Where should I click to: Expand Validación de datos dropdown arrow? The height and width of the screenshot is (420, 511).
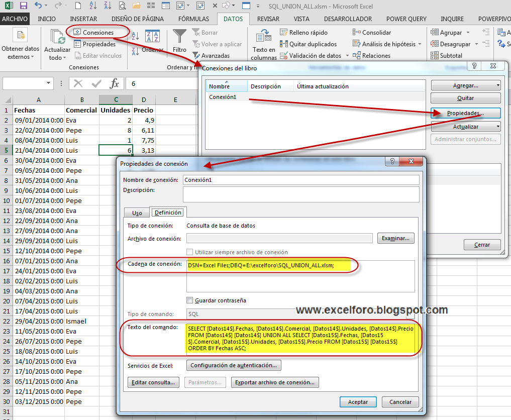347,56
